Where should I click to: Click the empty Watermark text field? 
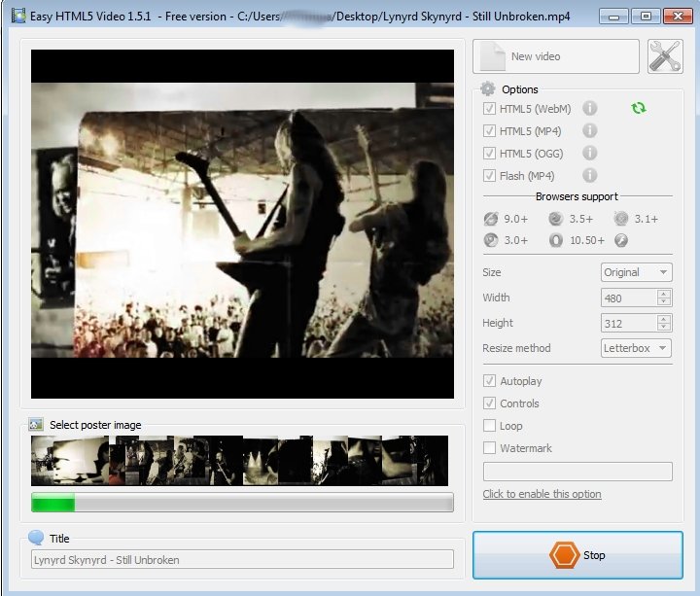(577, 472)
